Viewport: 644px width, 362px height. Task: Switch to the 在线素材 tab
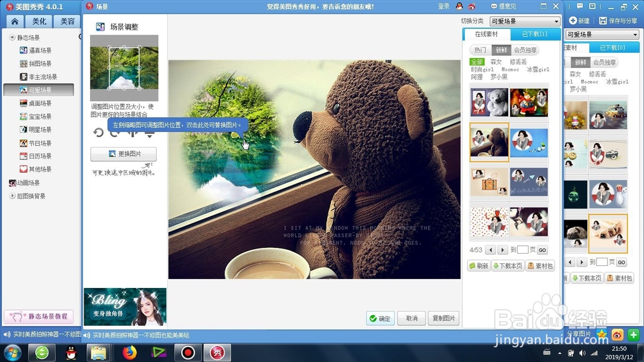click(486, 34)
